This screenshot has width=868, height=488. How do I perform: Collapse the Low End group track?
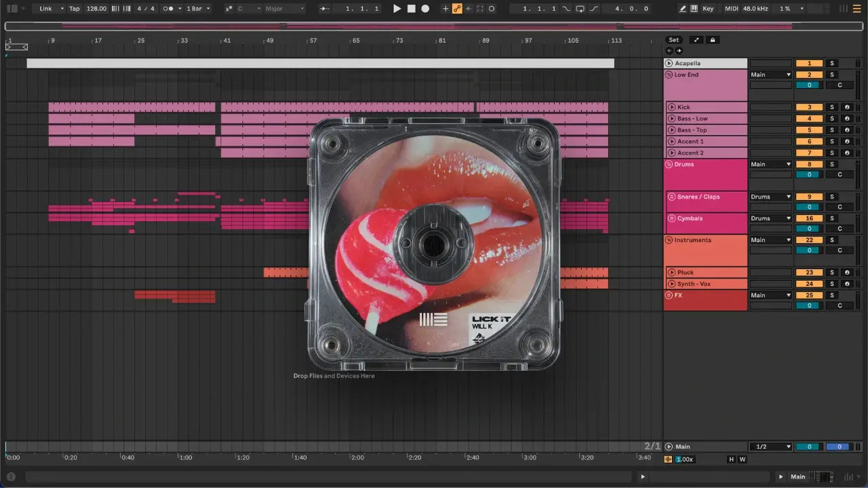pyautogui.click(x=669, y=75)
